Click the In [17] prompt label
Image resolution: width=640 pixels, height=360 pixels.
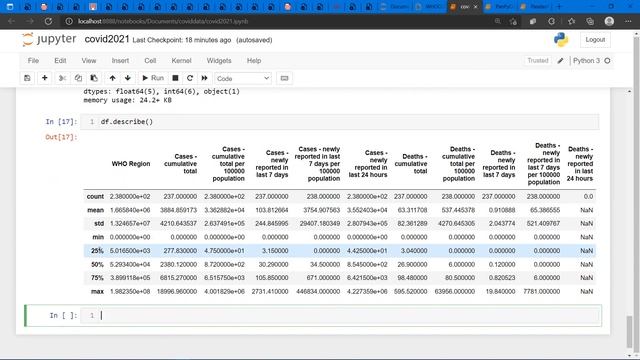61,122
